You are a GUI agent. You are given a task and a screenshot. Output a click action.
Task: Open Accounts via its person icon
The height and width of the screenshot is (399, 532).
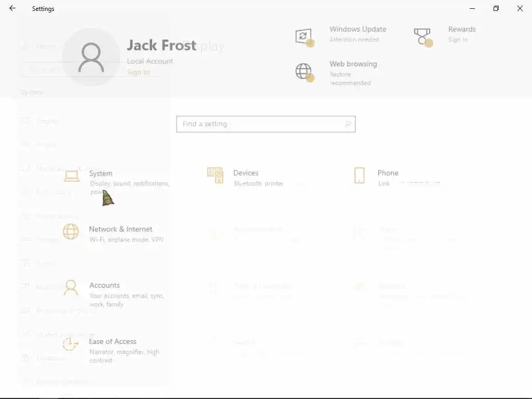(71, 288)
